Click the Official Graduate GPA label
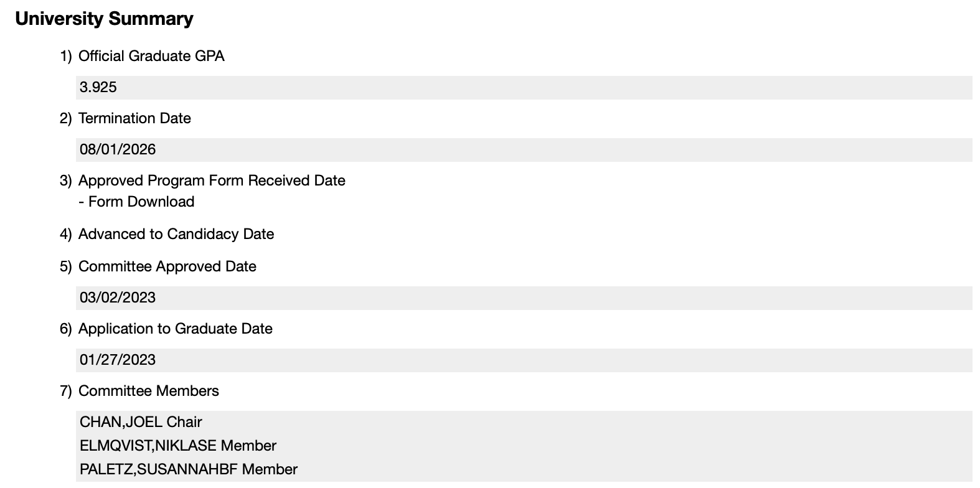The width and height of the screenshot is (980, 488). [151, 56]
